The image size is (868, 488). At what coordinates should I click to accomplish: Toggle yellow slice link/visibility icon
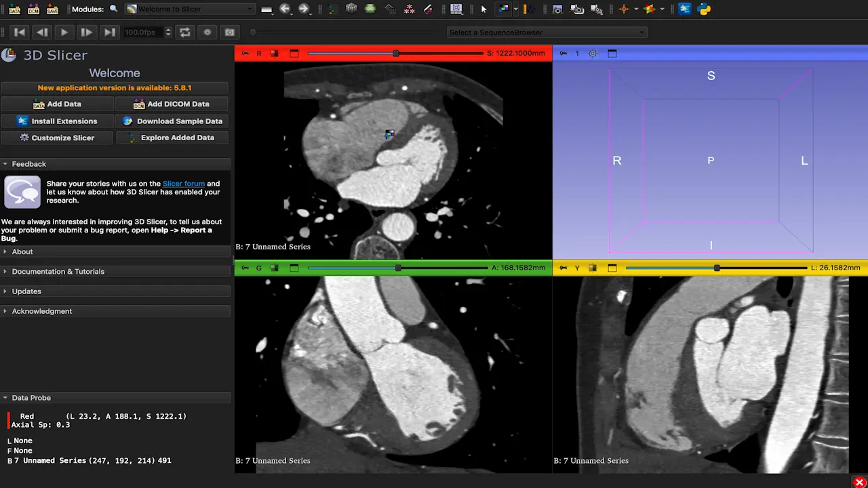(593, 268)
